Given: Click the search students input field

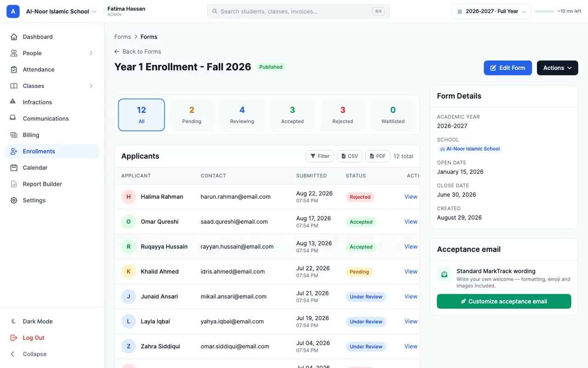Looking at the screenshot, I should pos(299,11).
